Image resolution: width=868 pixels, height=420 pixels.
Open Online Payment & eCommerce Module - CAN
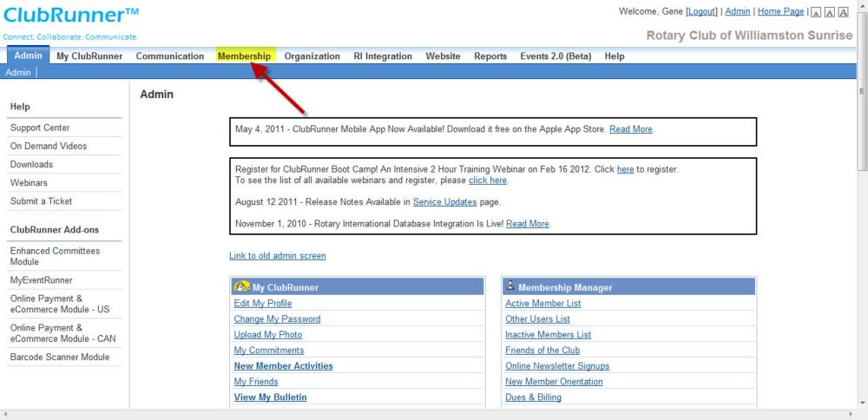pos(63,333)
